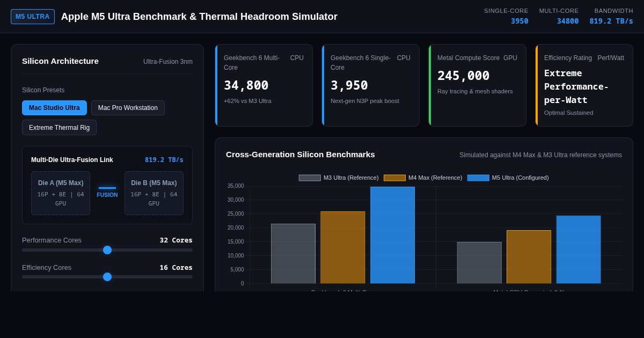Click 'Cross-Generation Silicon Benchmarks' title
Viewport: 644px width, 338px height.
pos(301,155)
